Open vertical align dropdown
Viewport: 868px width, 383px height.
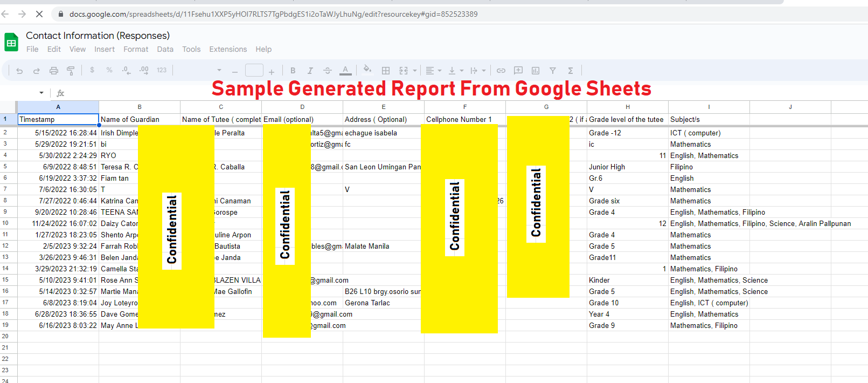click(x=456, y=71)
